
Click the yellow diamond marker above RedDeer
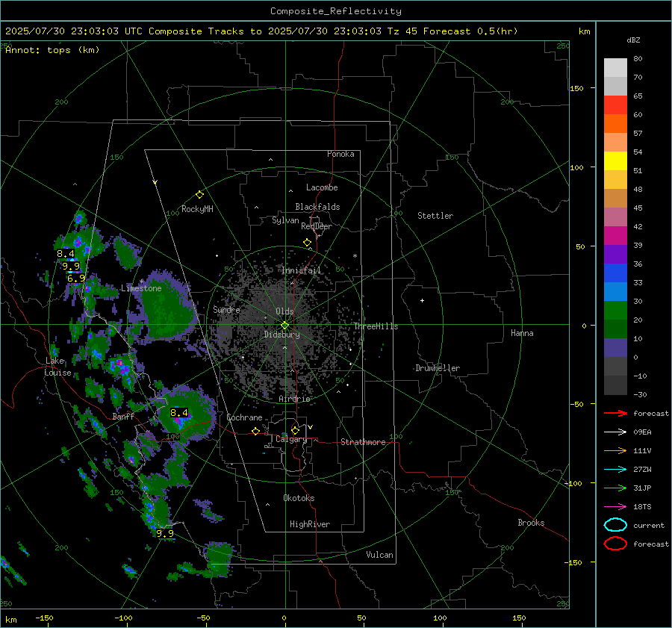(x=307, y=243)
